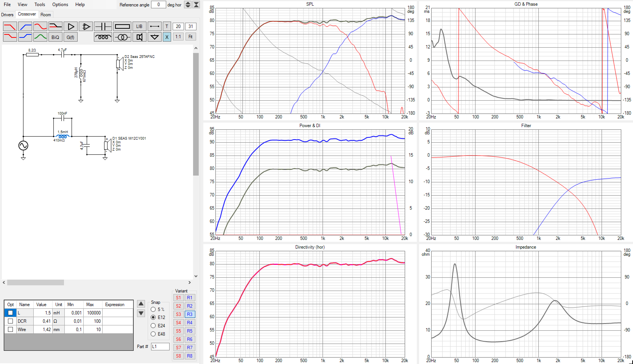
Task: Click the schematic scroll-right arrow
Action: tap(189, 282)
